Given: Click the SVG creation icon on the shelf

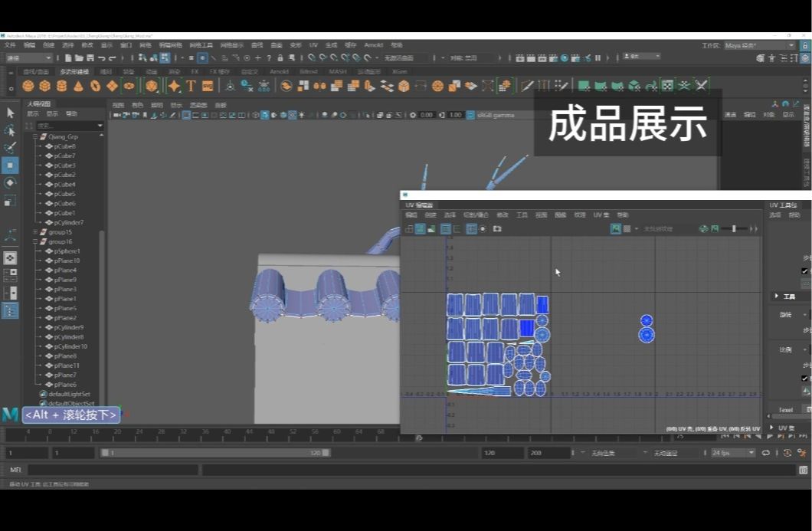Looking at the screenshot, I should [x=207, y=85].
